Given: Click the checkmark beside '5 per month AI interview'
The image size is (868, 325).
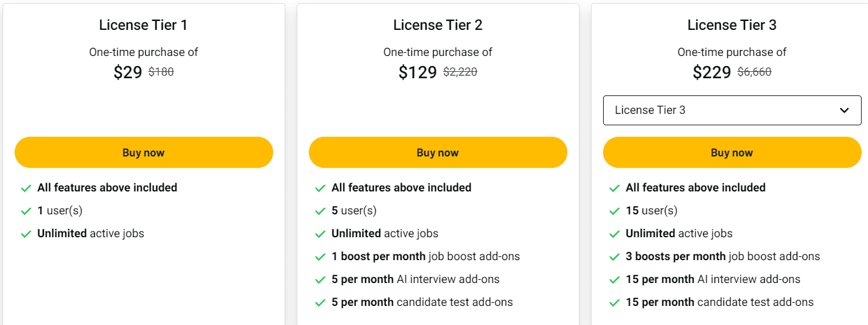Looking at the screenshot, I should pyautogui.click(x=320, y=280).
